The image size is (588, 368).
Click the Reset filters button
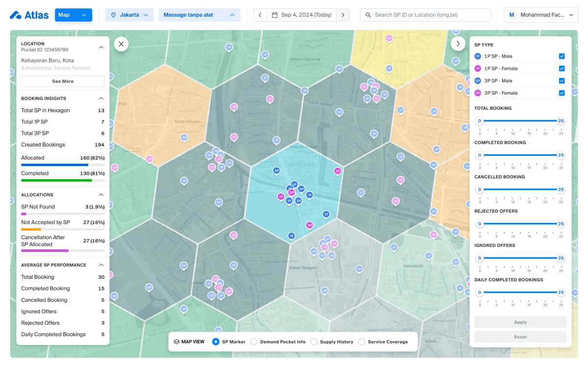coord(520,337)
